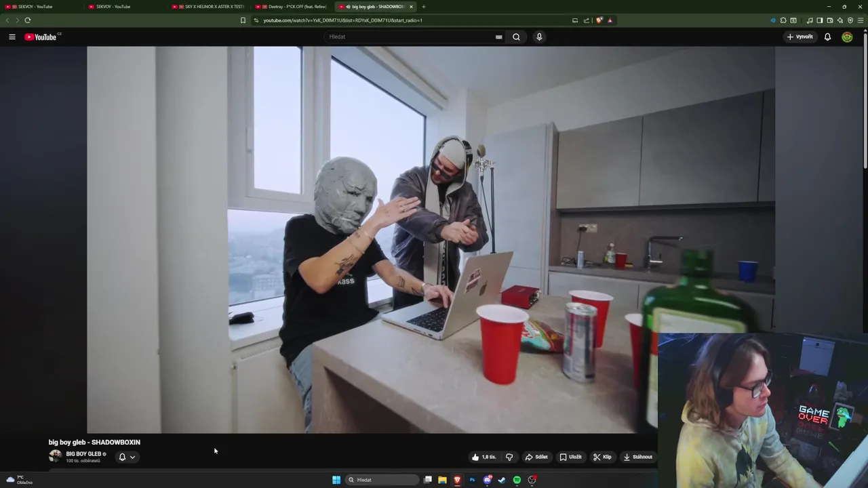Click taskbar search box Hledat
The image size is (868, 488).
click(381, 480)
